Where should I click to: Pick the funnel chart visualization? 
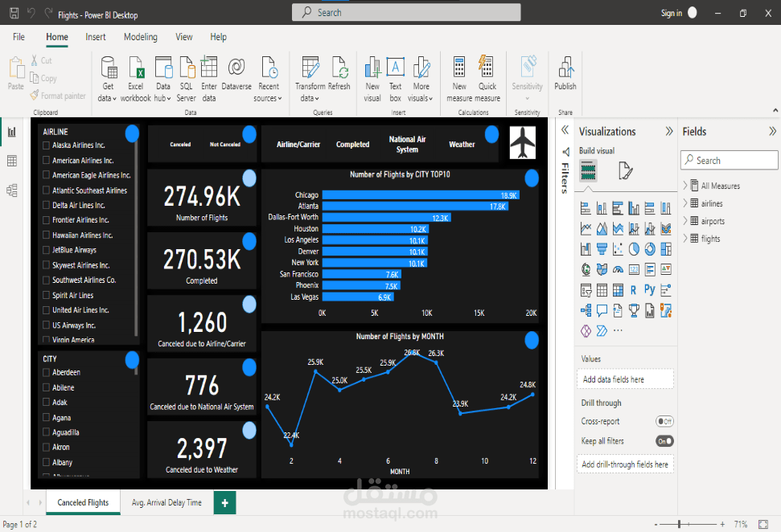[x=602, y=248]
